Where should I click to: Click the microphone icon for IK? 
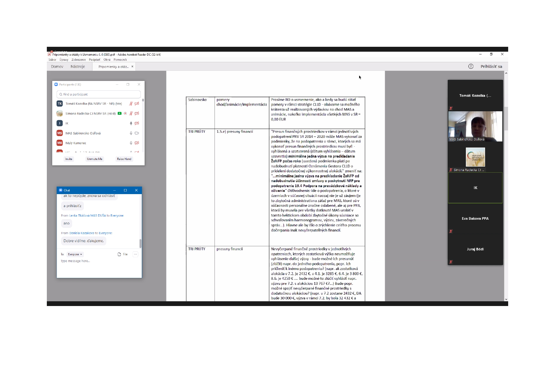pyautogui.click(x=131, y=123)
